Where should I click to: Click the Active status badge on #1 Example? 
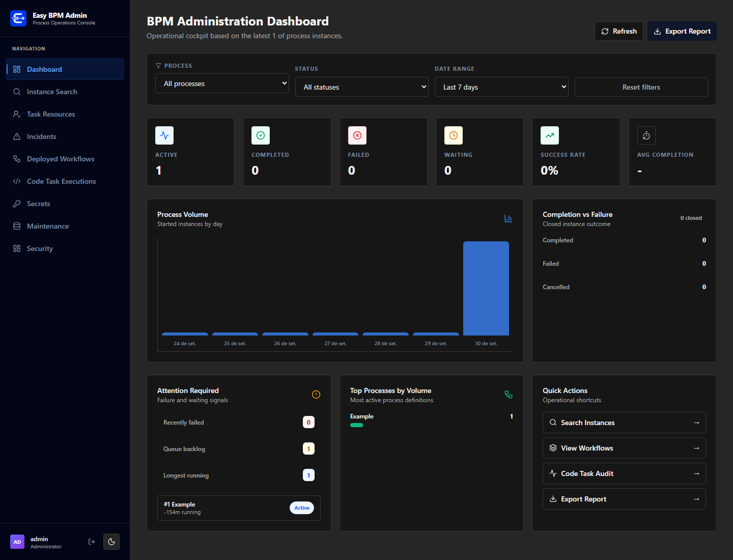point(302,508)
